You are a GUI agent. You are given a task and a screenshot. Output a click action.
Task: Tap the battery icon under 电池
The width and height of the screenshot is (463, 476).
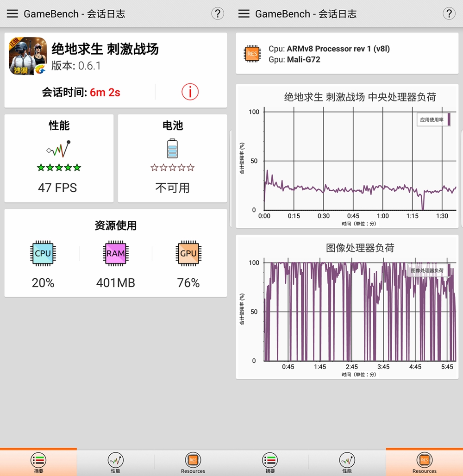point(172,147)
